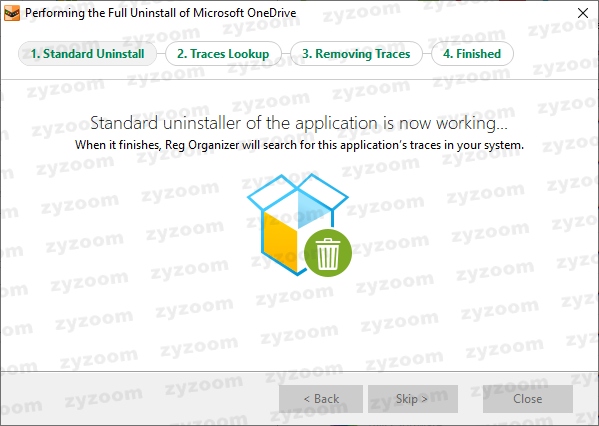Click the Reg Organizer title bar icon
599x426 pixels.
click(x=12, y=14)
